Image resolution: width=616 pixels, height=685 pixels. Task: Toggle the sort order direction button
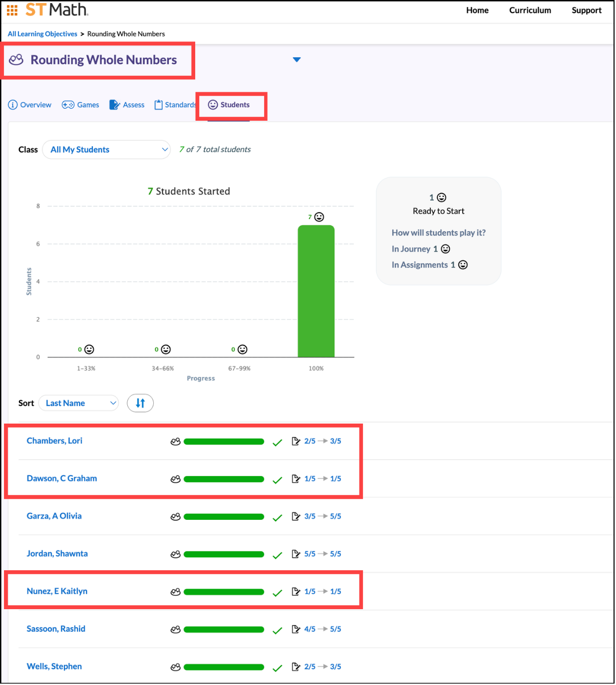(x=140, y=403)
